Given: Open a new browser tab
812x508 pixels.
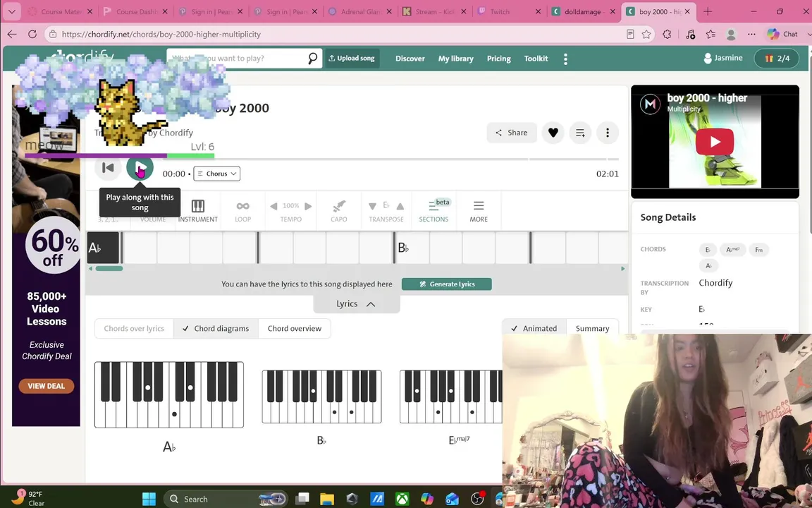Looking at the screenshot, I should point(708,11).
